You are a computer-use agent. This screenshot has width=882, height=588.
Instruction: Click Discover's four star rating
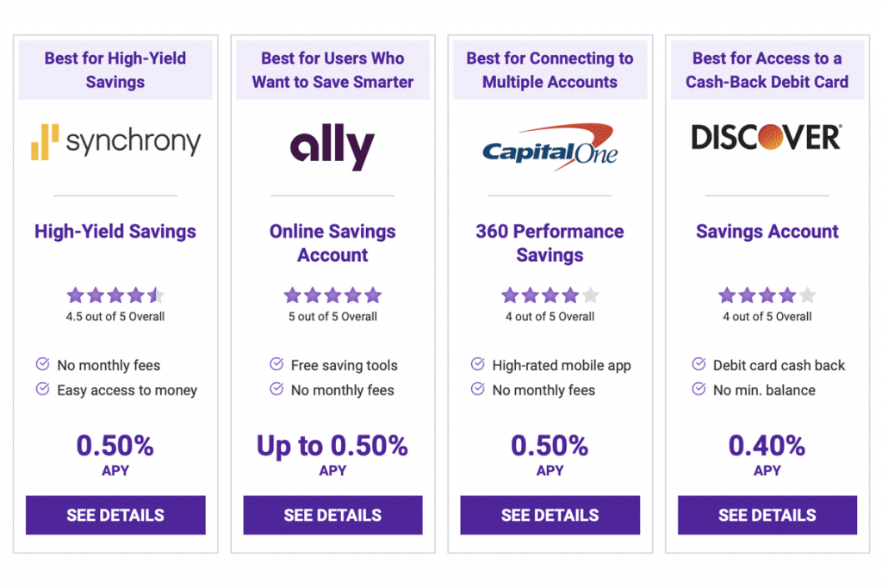[x=767, y=296]
